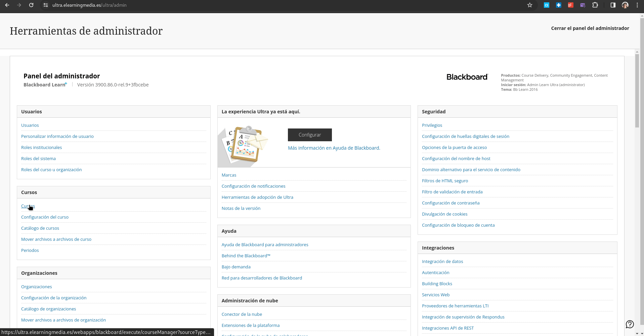This screenshot has width=644, height=336.
Task: Open the Autenticación link
Action: [x=435, y=272]
